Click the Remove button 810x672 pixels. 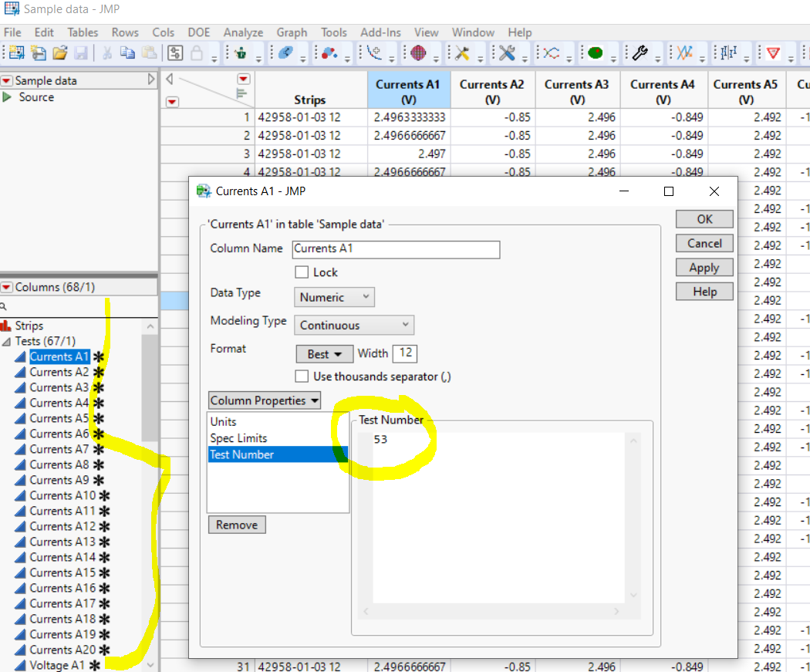(x=236, y=525)
